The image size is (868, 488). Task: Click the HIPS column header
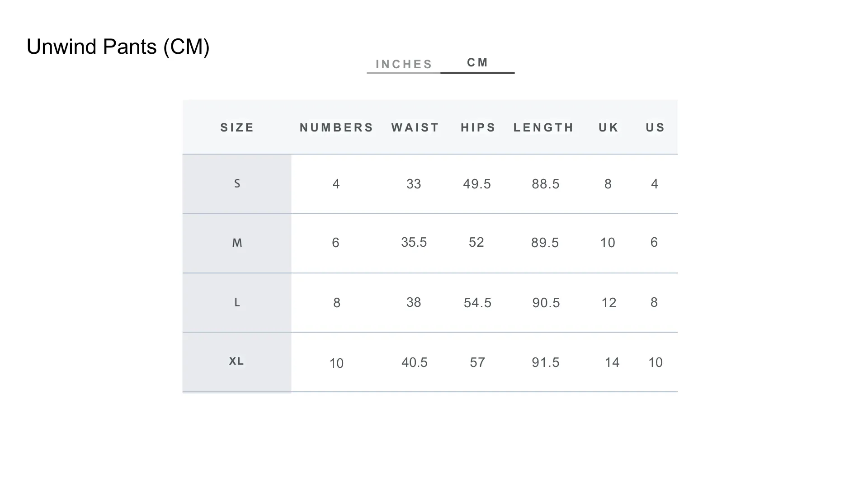[478, 127]
